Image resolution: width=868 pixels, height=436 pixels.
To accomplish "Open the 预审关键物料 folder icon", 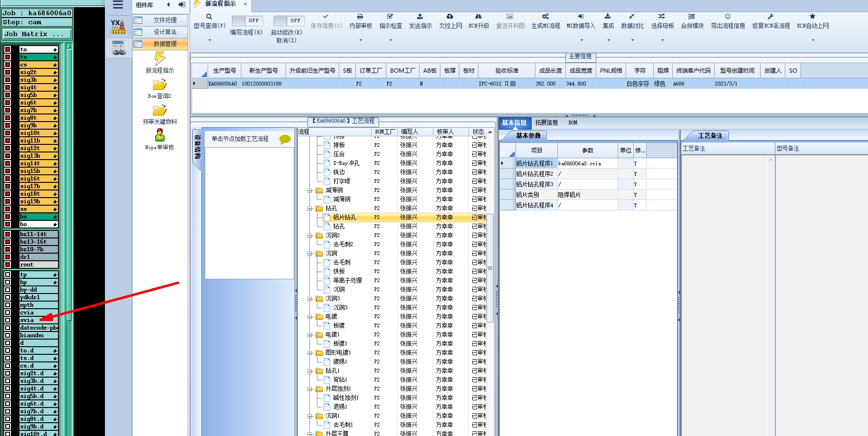I will [x=160, y=111].
